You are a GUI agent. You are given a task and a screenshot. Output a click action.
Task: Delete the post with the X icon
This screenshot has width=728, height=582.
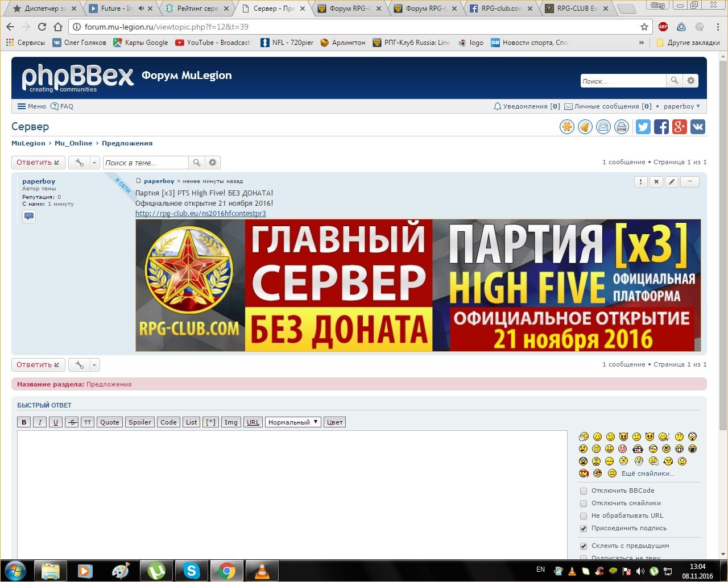click(656, 182)
